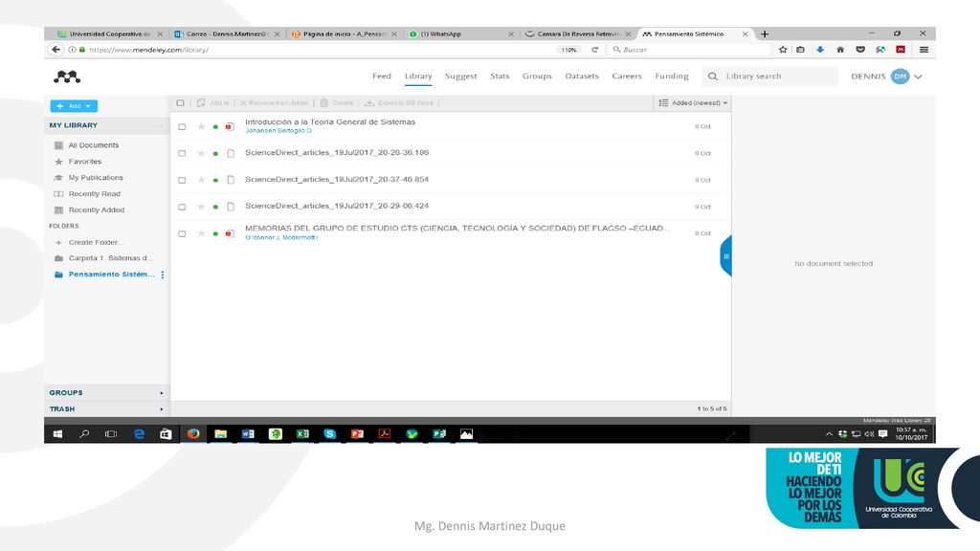
Task: Check the ScienceDirect 20-26-36.186 box
Action: [x=182, y=153]
